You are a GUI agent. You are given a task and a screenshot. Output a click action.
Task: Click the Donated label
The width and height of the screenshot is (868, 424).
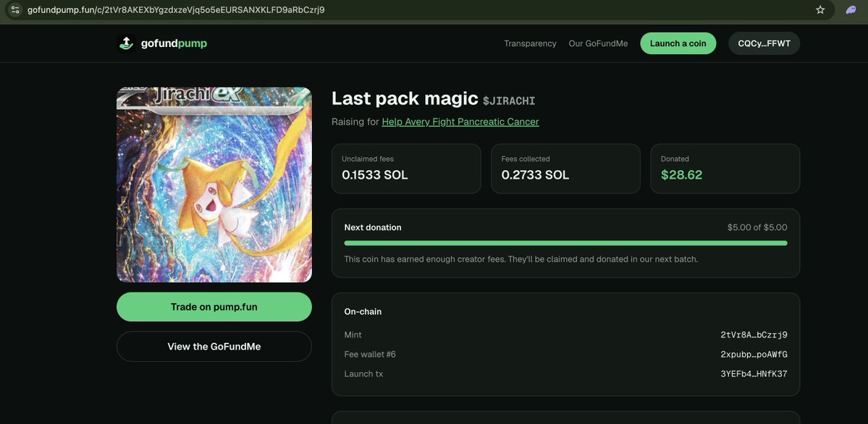[x=675, y=159]
